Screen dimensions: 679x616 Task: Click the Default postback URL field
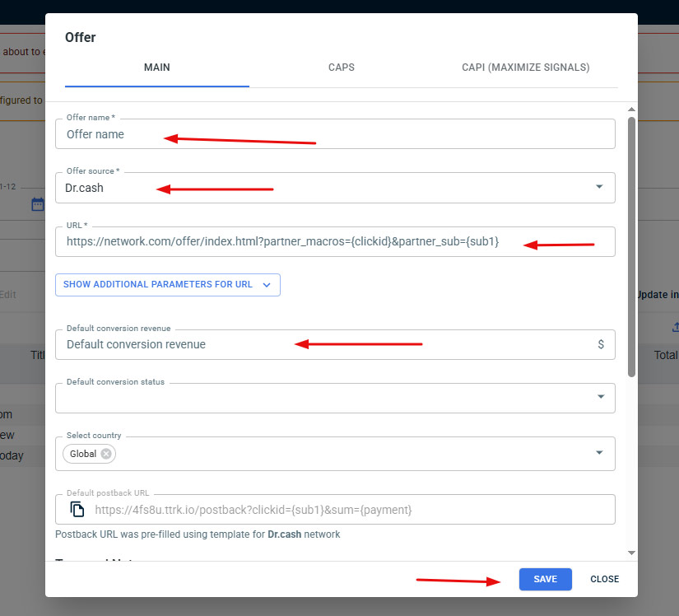tap(335, 510)
